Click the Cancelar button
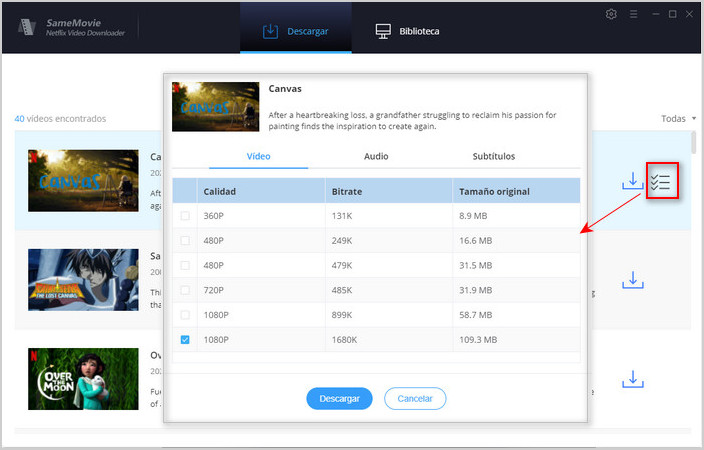Viewport: 704px width, 450px height. (415, 398)
